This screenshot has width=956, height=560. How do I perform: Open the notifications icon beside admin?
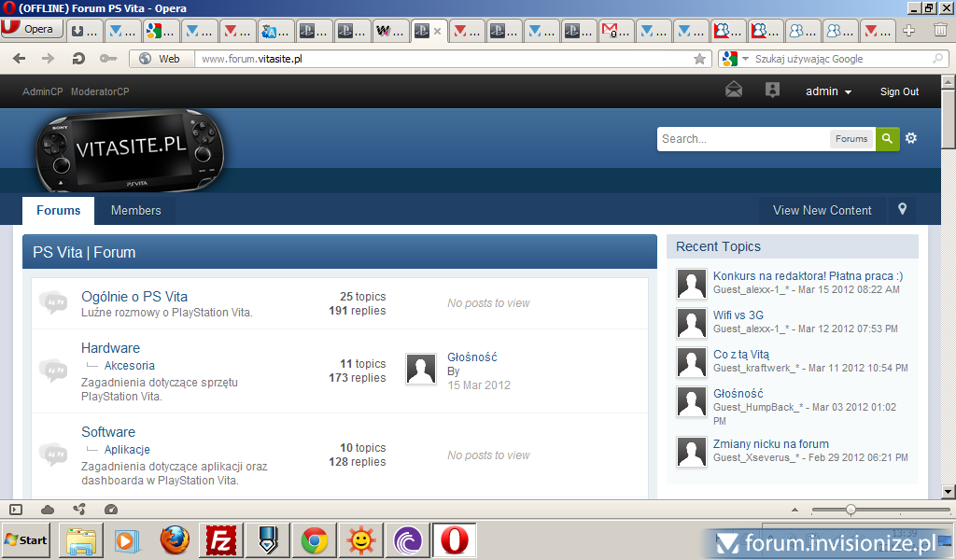(x=772, y=91)
